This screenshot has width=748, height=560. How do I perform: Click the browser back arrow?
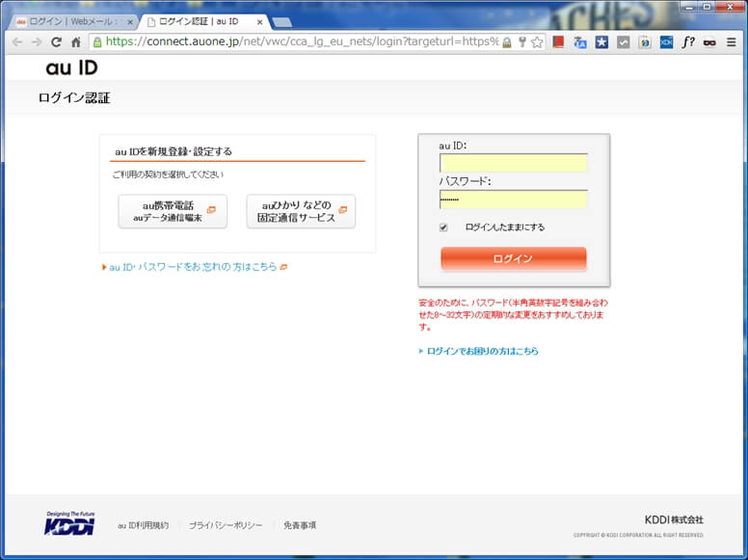[16, 42]
